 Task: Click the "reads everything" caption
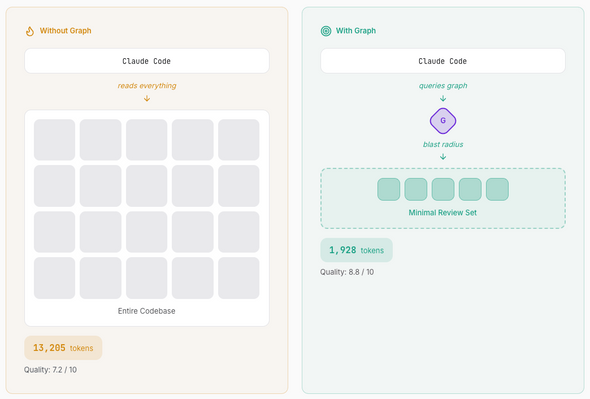pyautogui.click(x=147, y=86)
